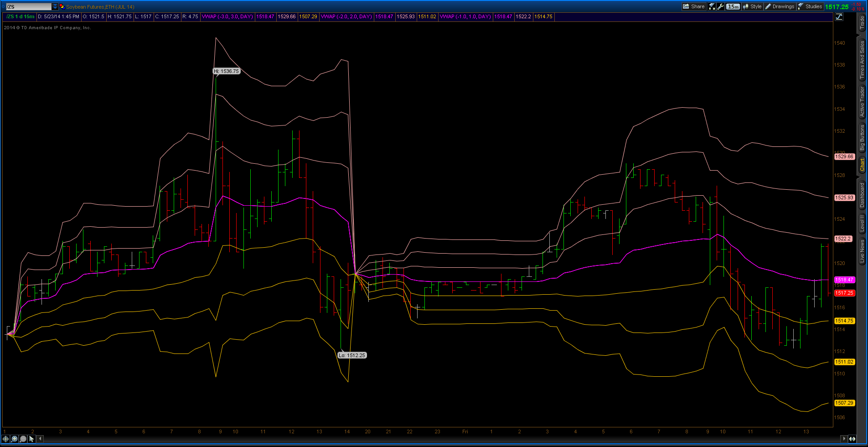Click the VWAP (-1.0, 1.0, DAY) study label

[465, 16]
